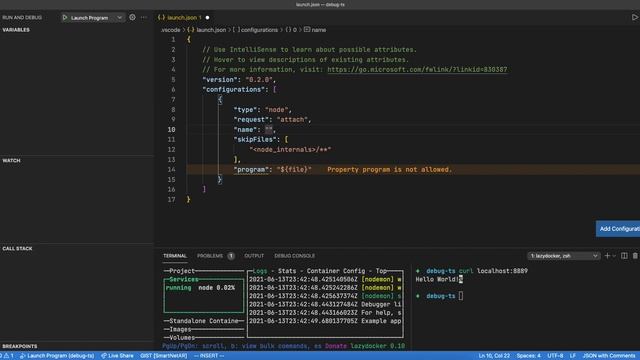The height and width of the screenshot is (360, 640).
Task: Open launch.json via the gear icon
Action: (x=132, y=17)
